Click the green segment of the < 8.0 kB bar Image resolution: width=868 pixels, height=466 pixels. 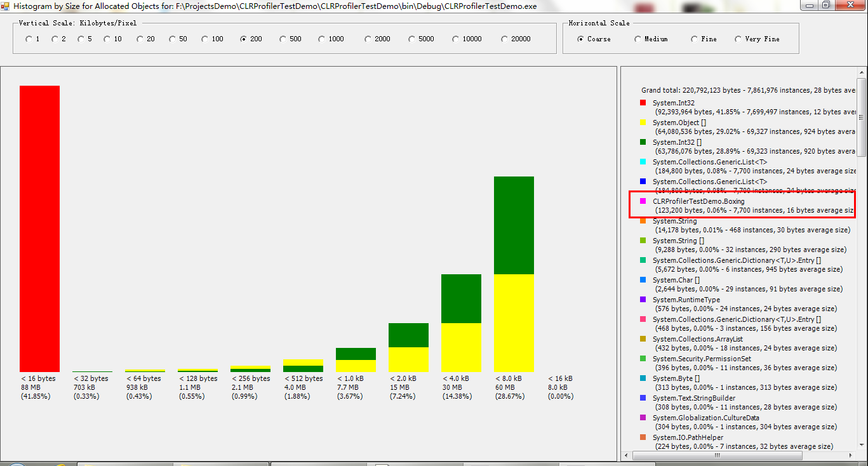(x=514, y=225)
